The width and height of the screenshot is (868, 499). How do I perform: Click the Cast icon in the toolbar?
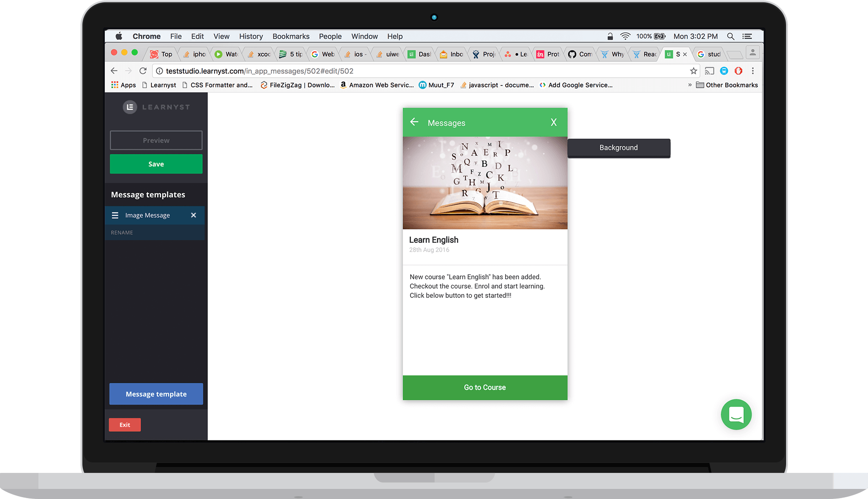pyautogui.click(x=709, y=71)
